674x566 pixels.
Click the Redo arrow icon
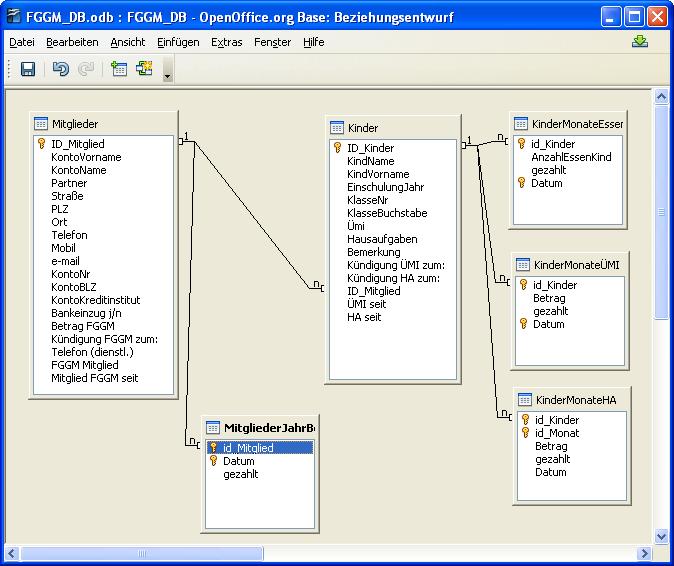click(86, 69)
